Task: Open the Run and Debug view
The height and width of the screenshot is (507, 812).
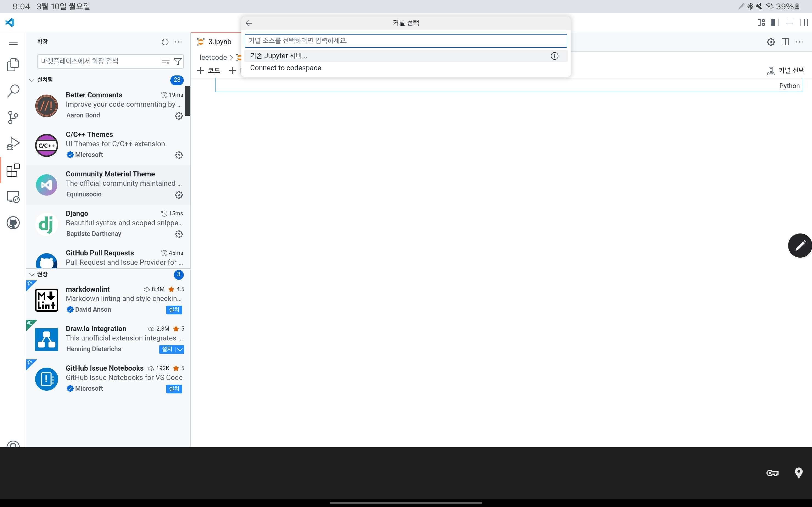Action: coord(13,143)
